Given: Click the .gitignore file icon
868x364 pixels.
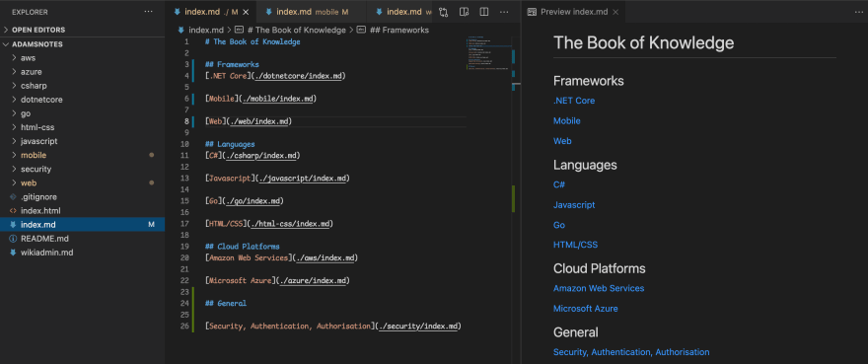Looking at the screenshot, I should click(13, 196).
